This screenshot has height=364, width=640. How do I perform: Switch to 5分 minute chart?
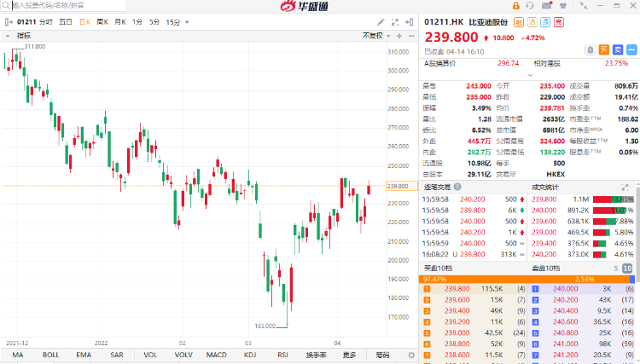tap(154, 22)
